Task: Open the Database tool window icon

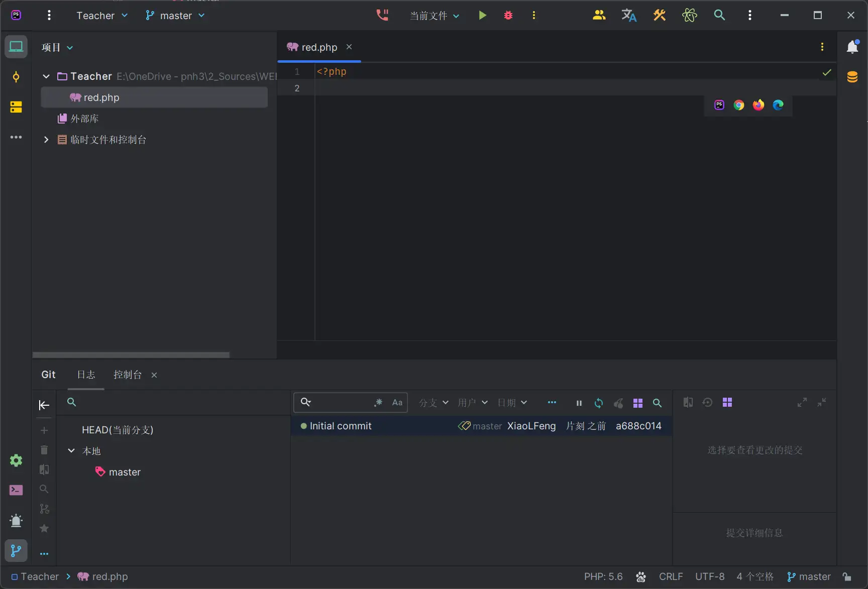Action: click(x=852, y=77)
